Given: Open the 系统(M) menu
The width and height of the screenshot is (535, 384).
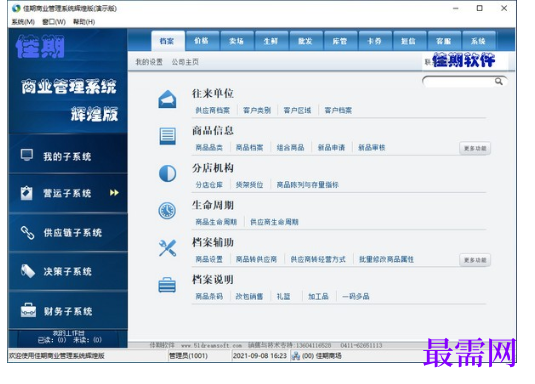Looking at the screenshot, I should [23, 22].
